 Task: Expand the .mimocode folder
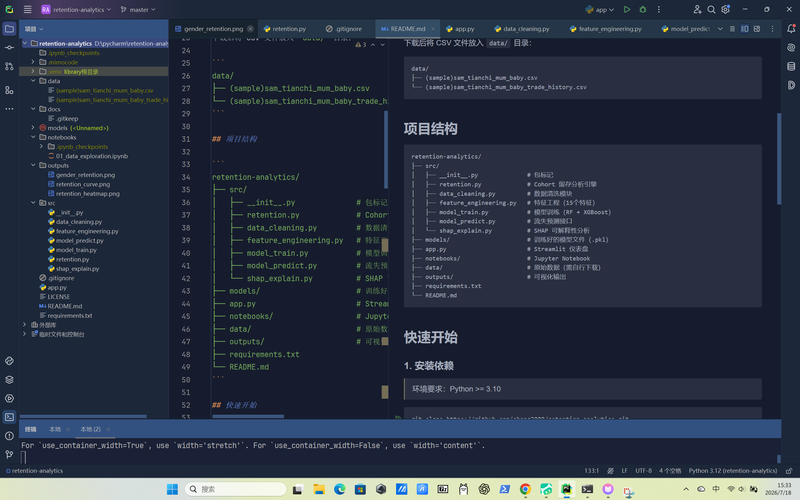pyautogui.click(x=33, y=62)
